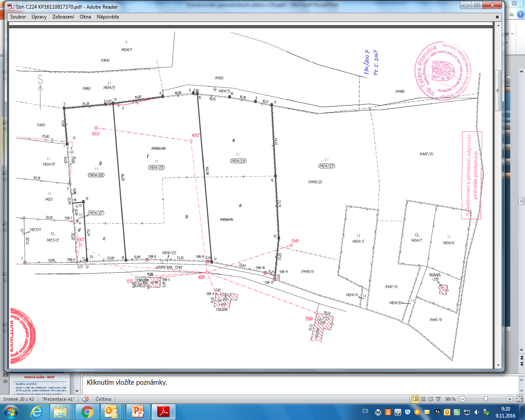Screen dimensions: 525x420
Task: Open Outlook from the taskbar
Action: tap(112, 412)
